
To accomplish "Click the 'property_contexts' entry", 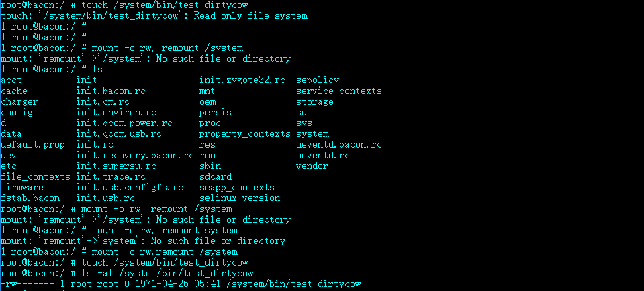I will click(x=245, y=134).
